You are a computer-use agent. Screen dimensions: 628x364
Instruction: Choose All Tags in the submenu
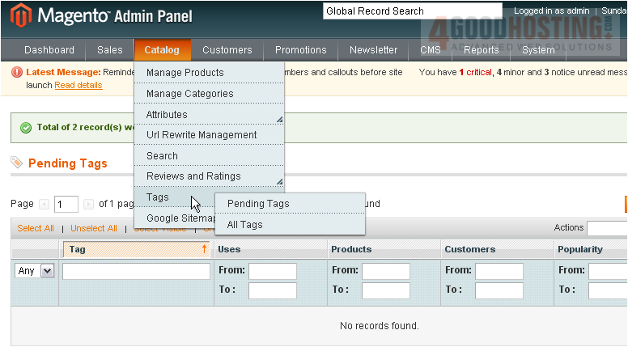click(244, 225)
